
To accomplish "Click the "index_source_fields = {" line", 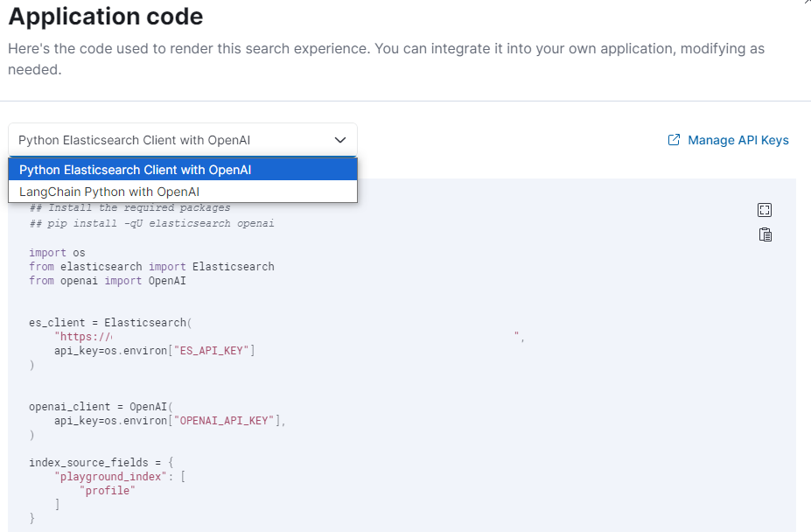I will (x=101, y=462).
